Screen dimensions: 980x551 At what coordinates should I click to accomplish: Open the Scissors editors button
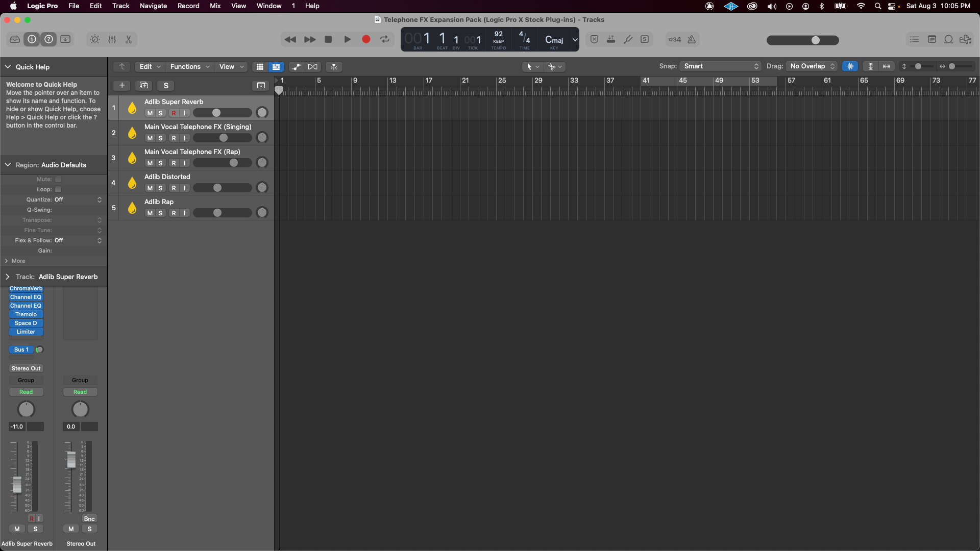pos(129,39)
